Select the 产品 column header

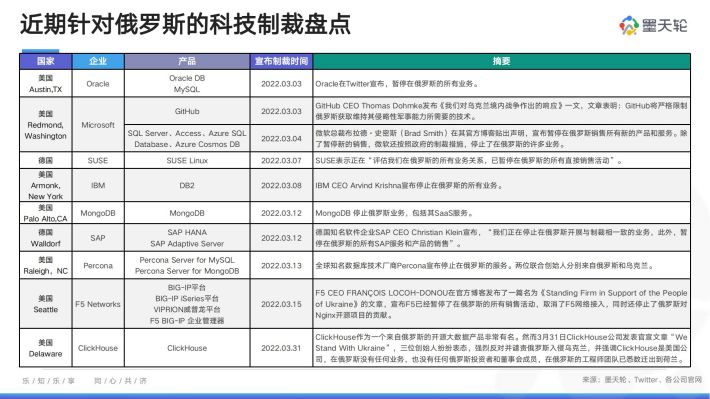click(x=187, y=61)
